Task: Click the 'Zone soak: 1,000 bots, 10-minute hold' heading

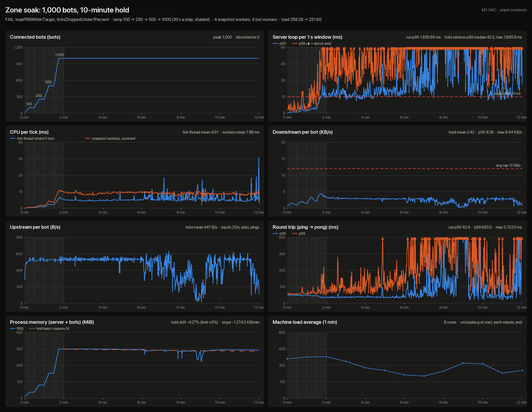Action: click(67, 10)
